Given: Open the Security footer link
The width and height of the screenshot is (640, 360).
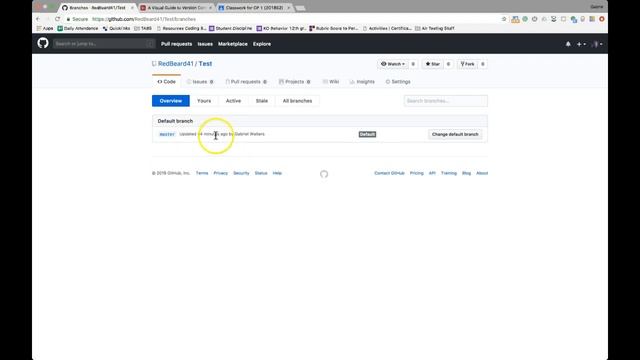Looking at the screenshot, I should coord(241,173).
